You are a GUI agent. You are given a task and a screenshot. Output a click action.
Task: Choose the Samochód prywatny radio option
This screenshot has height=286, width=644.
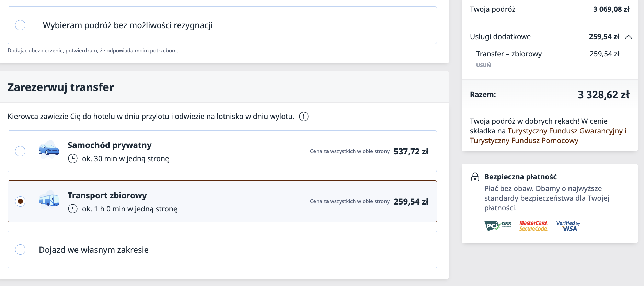coord(20,151)
